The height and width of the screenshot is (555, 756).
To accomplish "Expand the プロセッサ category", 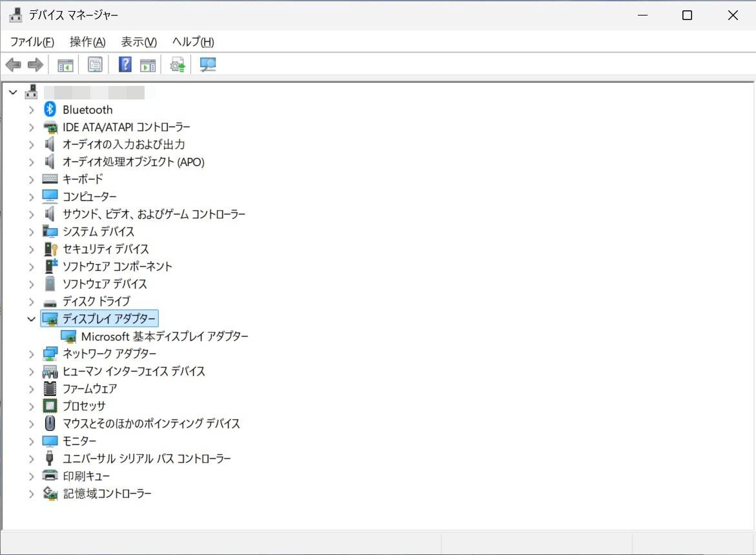I will pos(32,406).
